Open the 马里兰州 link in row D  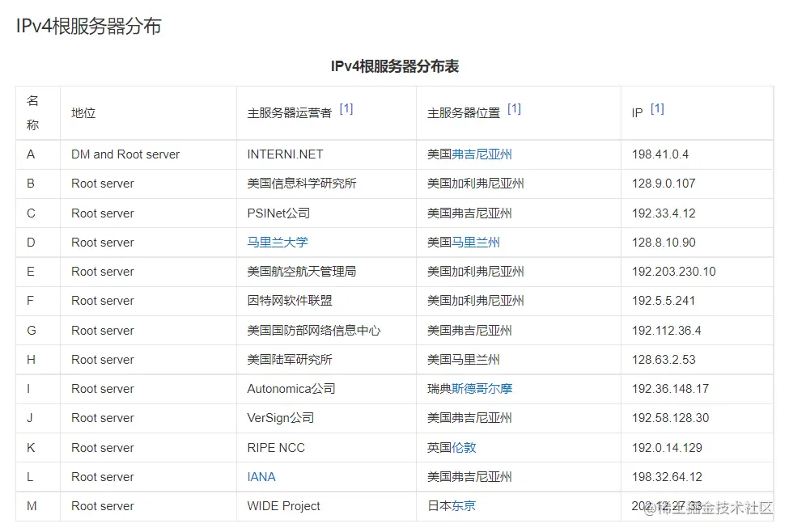pyautogui.click(x=476, y=243)
